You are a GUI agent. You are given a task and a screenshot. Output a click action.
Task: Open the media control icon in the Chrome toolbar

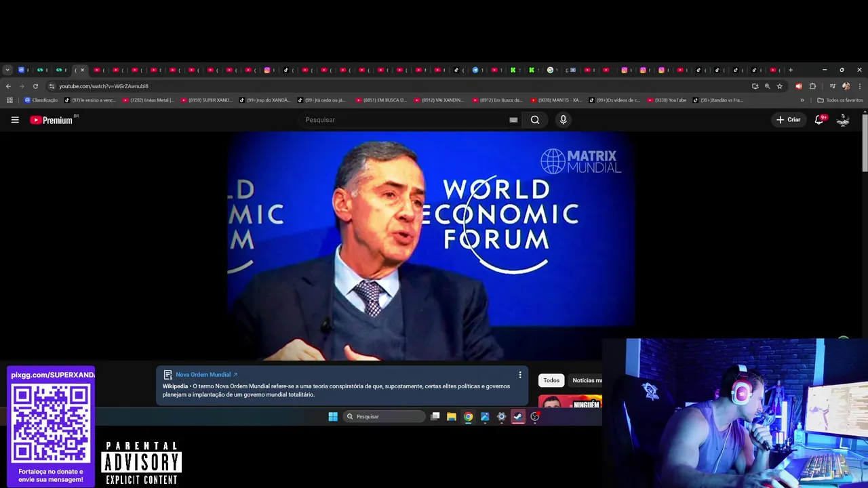tap(833, 86)
